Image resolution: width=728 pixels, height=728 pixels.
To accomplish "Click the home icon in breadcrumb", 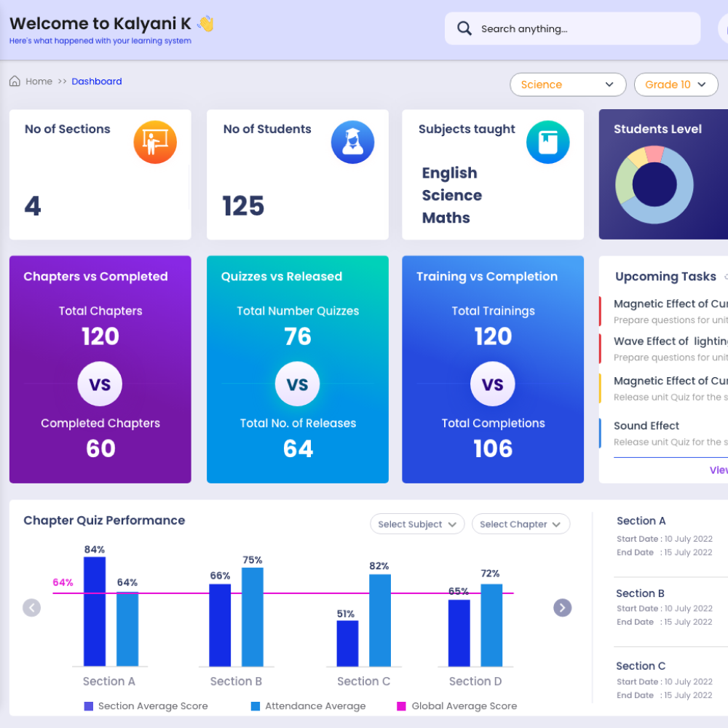I will pos(15,82).
